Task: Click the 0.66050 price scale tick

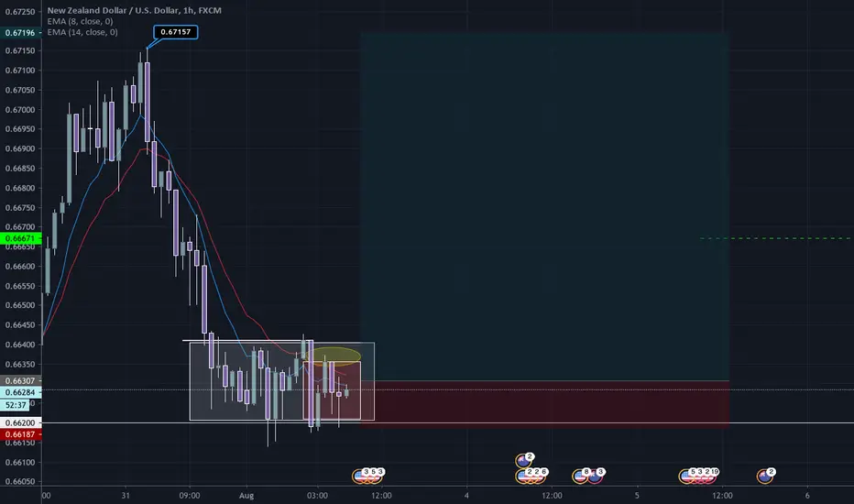Action: [20, 481]
